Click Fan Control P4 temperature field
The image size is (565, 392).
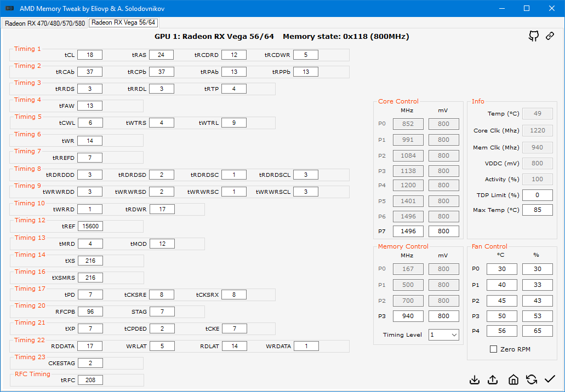(501, 331)
